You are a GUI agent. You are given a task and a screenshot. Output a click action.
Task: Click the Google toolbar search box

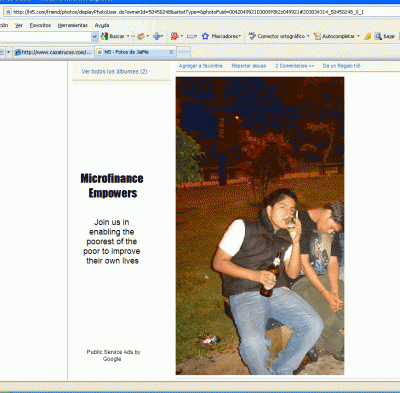[45, 36]
